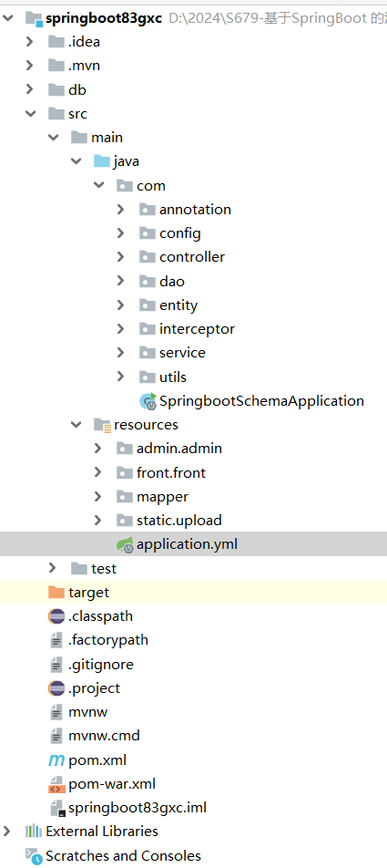
Task: Expand the config package arrow
Action: point(121,233)
